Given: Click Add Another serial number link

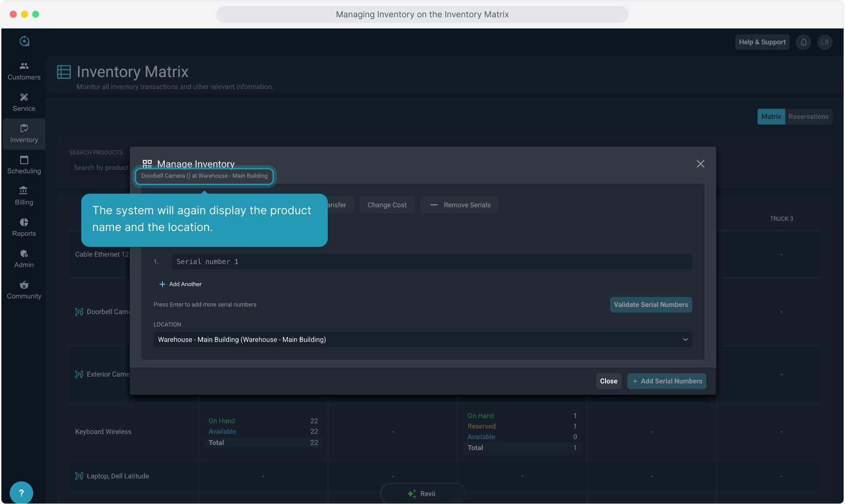Looking at the screenshot, I should [181, 284].
